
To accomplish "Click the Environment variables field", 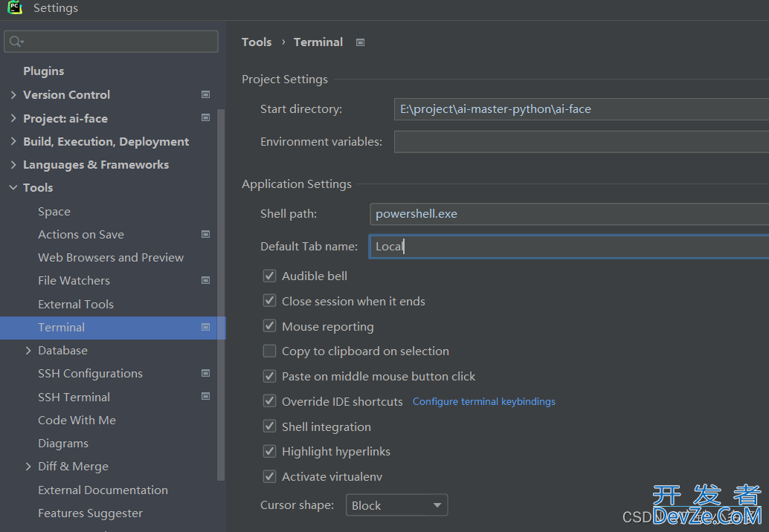I will [581, 142].
